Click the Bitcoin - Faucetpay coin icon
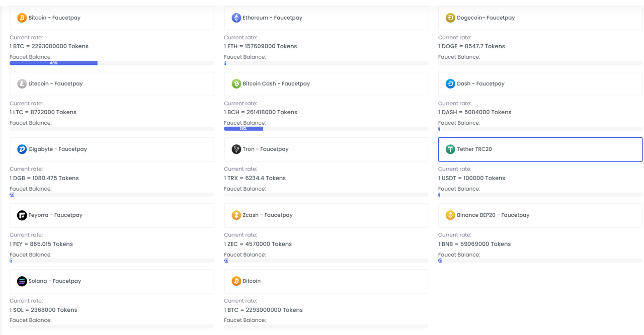644x335 pixels. (x=22, y=18)
